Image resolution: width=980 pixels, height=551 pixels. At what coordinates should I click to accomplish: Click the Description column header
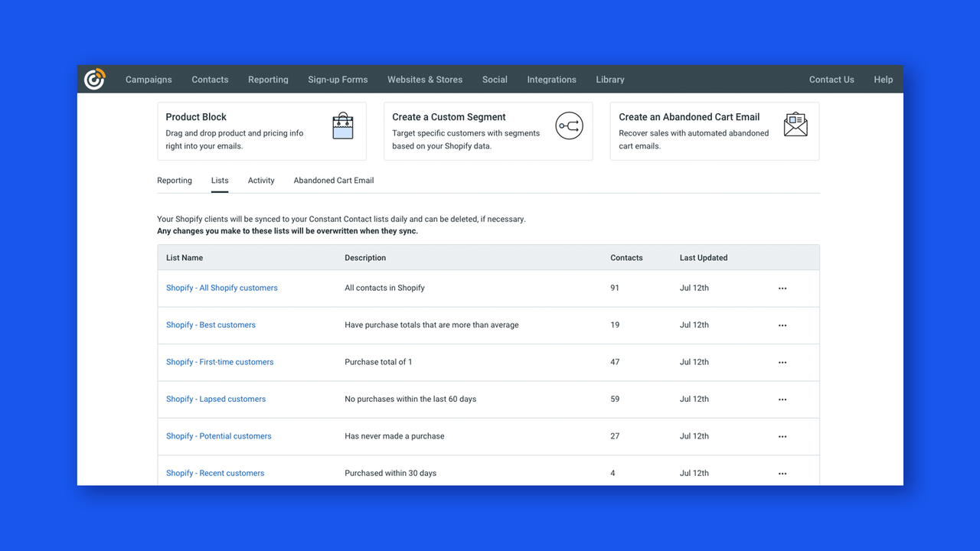click(365, 258)
